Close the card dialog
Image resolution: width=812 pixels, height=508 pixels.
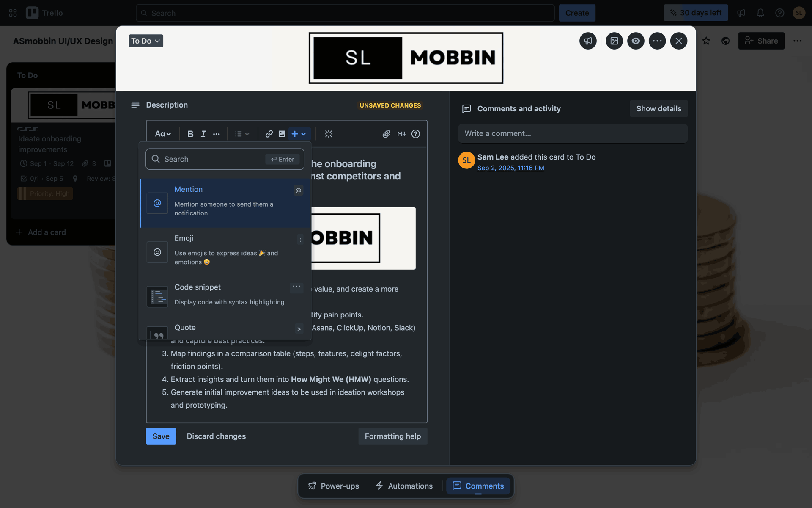pos(679,41)
